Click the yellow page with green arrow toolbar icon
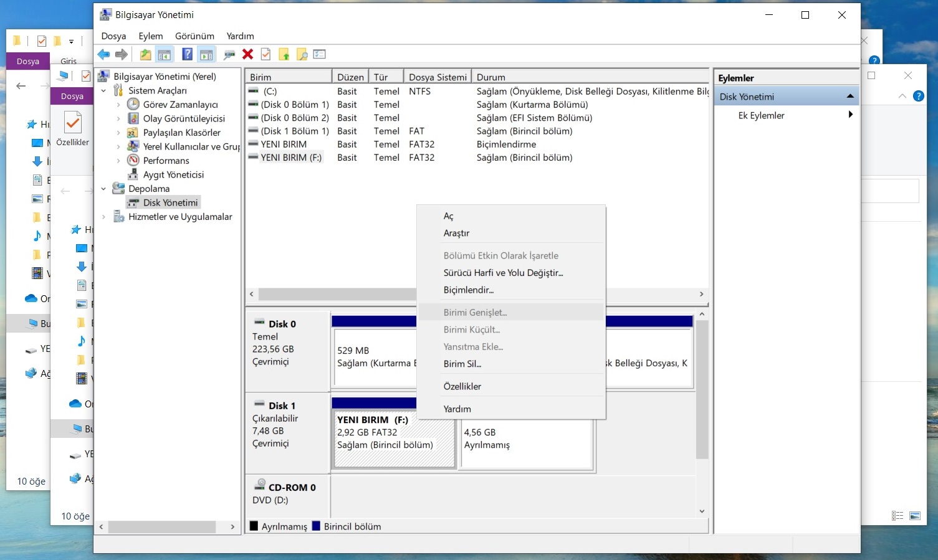 pos(284,55)
